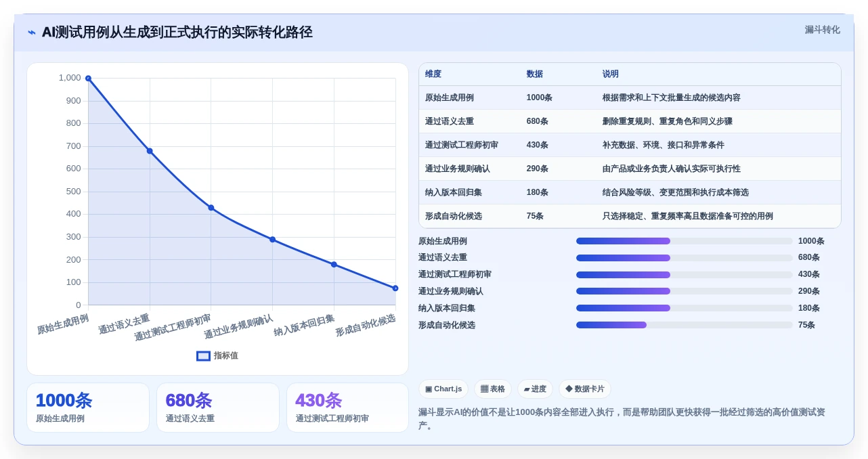Click the 表格 tag chip
The image size is (868, 459).
(x=493, y=389)
